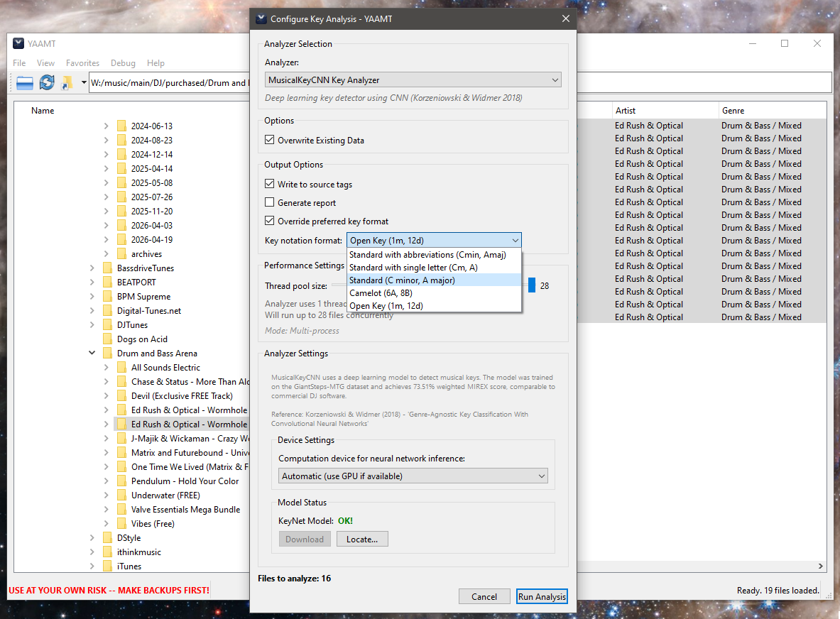Toggle the Write to source tags checkbox
Viewport: 840px width, 619px height.
269,184
